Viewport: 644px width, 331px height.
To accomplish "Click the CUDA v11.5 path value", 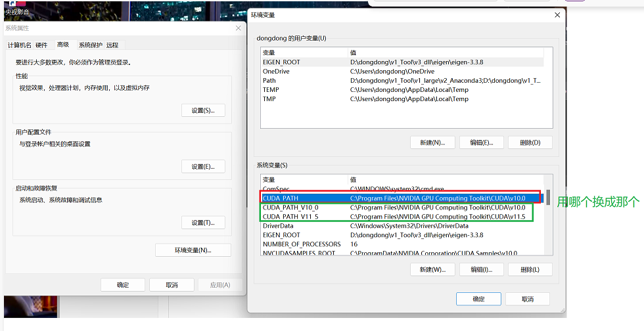I will pos(438,217).
